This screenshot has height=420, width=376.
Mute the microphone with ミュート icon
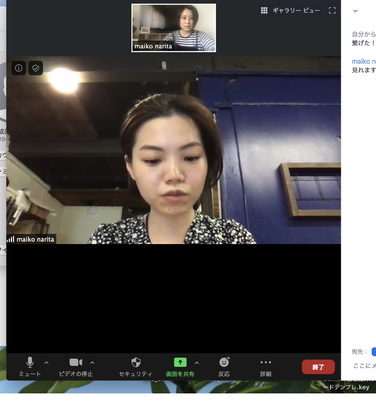[30, 362]
